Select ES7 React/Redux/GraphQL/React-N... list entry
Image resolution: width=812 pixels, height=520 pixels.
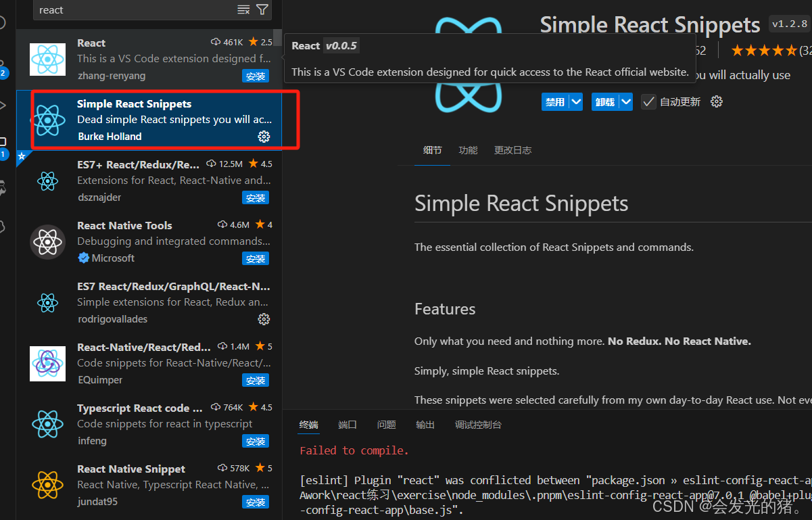pyautogui.click(x=149, y=303)
